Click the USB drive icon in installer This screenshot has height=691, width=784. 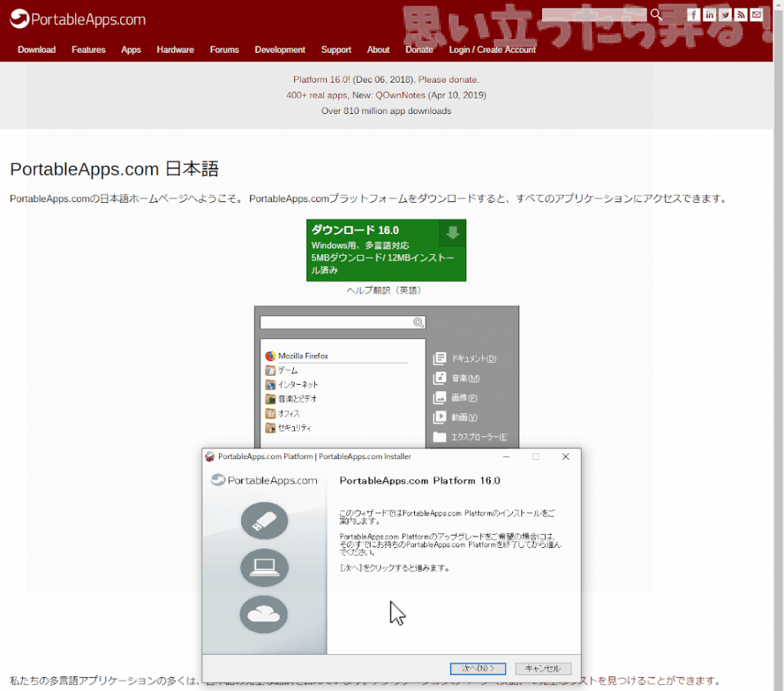click(x=264, y=520)
